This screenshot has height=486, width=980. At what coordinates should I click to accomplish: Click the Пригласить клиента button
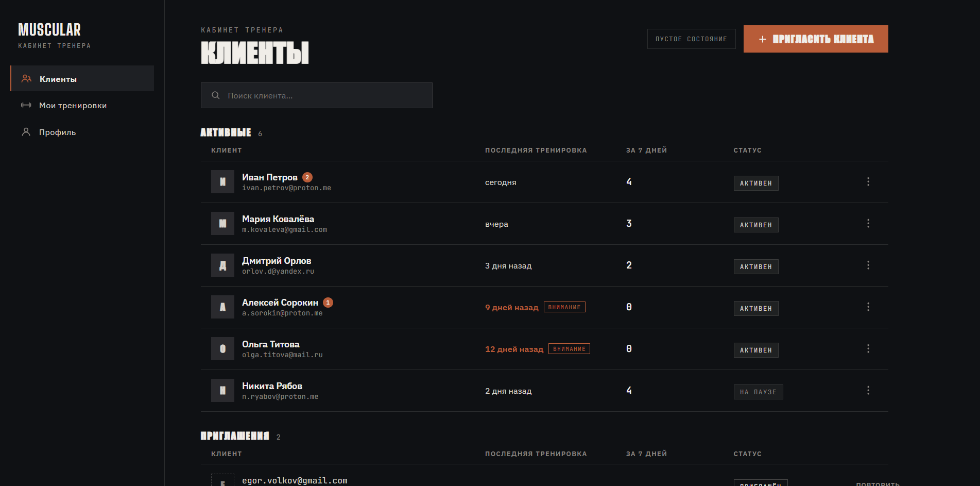816,39
